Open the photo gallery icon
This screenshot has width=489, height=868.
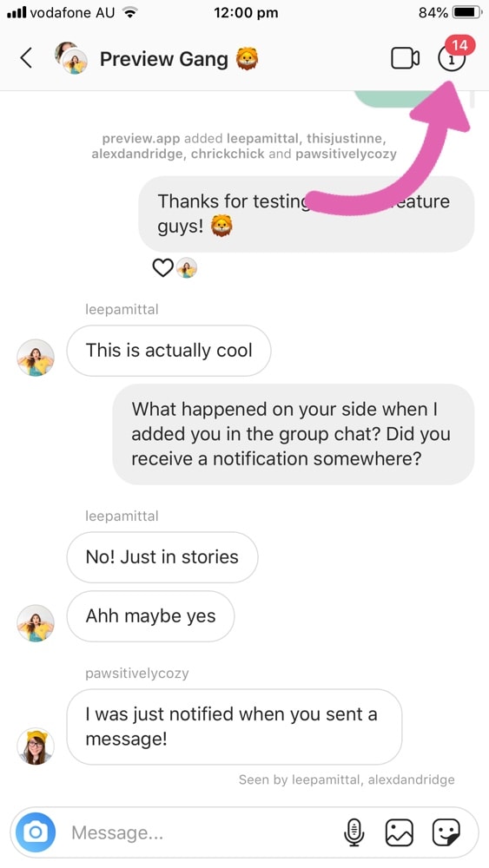click(400, 832)
